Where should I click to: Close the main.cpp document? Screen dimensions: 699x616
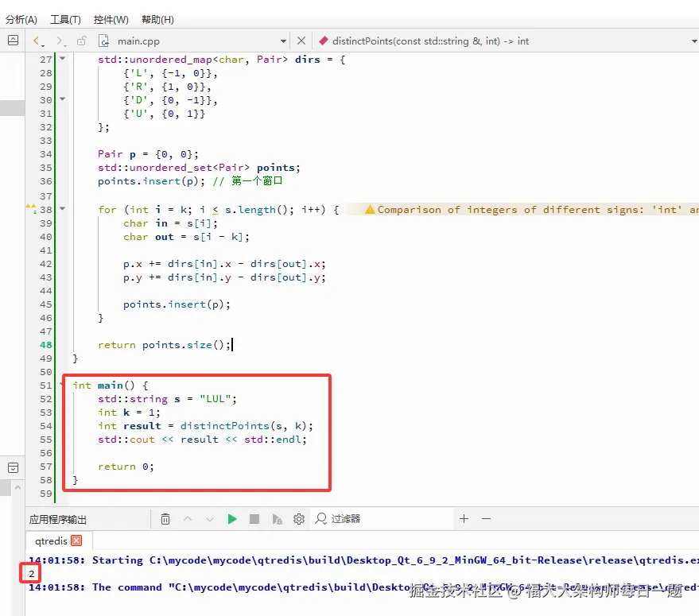click(x=301, y=41)
